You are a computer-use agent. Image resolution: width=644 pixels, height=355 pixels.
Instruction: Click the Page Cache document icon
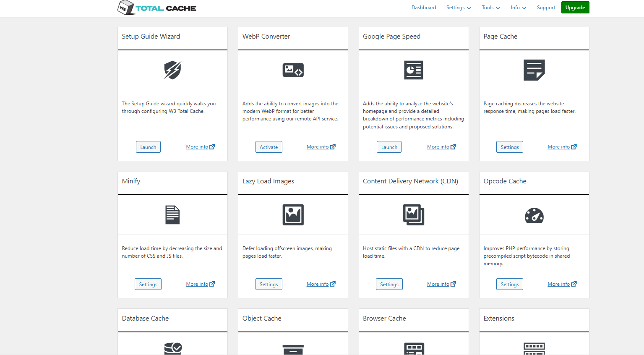coord(534,70)
